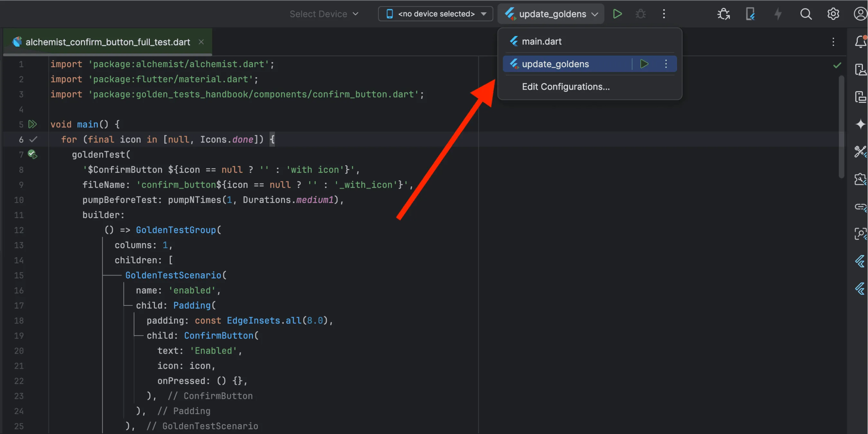This screenshot has height=434, width=868.
Task: Open editor tab options three-dot menu
Action: (x=833, y=42)
